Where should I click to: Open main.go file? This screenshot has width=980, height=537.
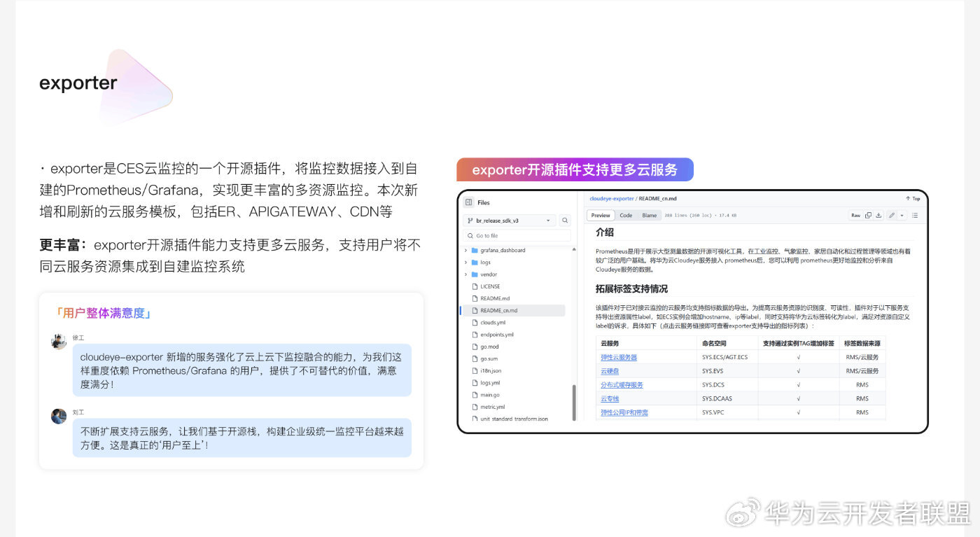[489, 395]
